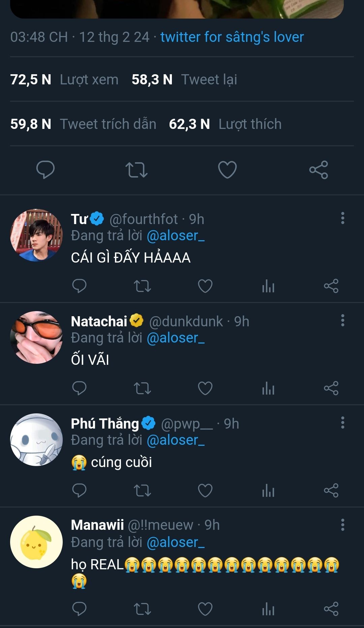Open 'twitter for sâtng's lover' source link

tap(232, 37)
